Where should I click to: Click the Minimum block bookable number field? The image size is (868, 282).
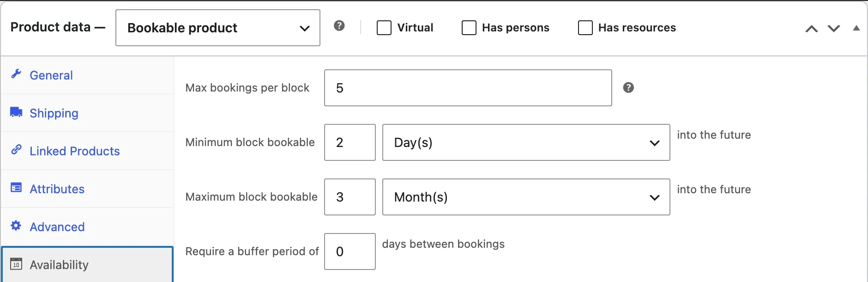click(350, 142)
